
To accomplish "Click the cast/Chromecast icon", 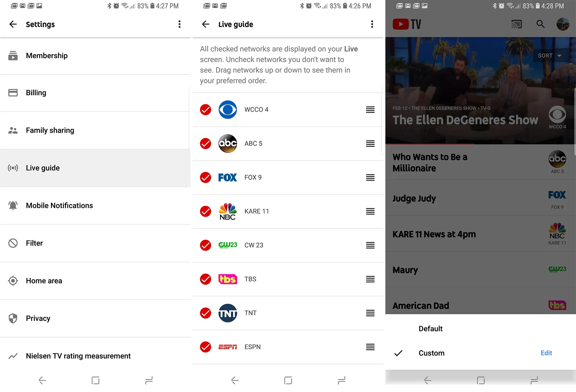I will pos(516,24).
